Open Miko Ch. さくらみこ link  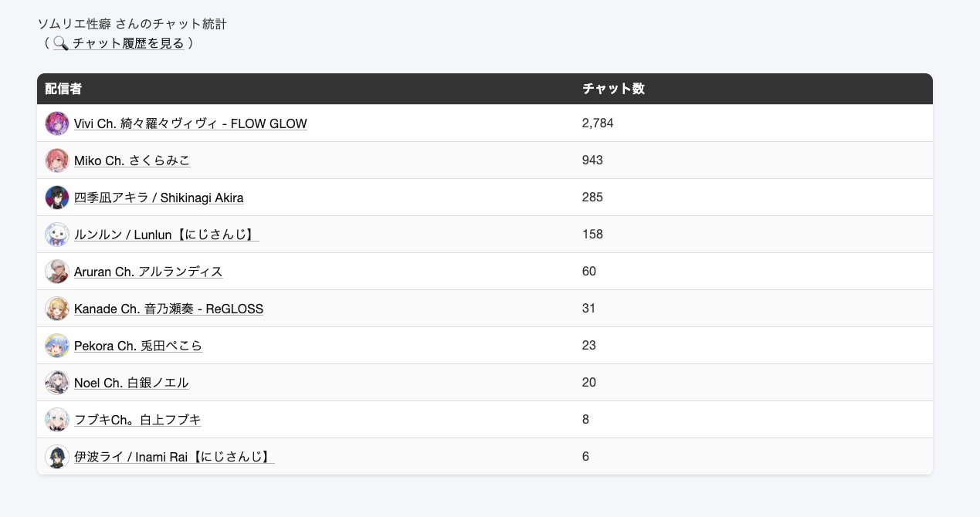click(x=132, y=161)
